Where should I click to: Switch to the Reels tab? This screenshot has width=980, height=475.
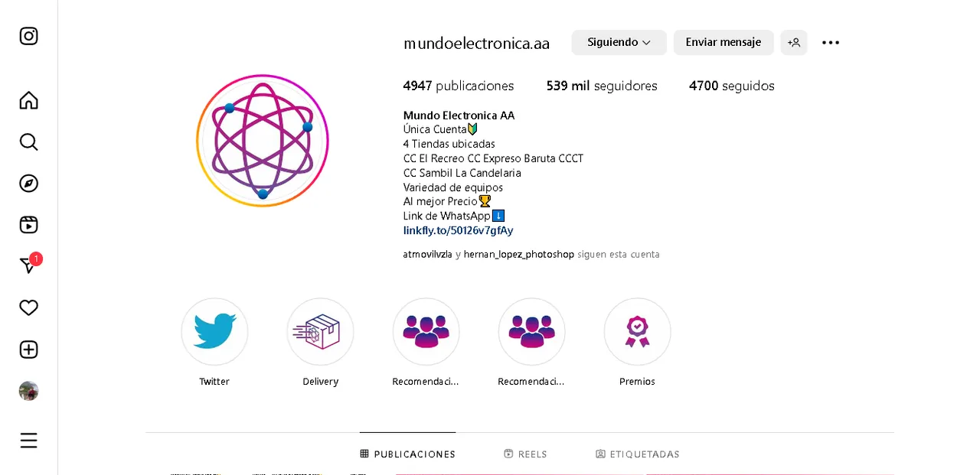pyautogui.click(x=525, y=454)
